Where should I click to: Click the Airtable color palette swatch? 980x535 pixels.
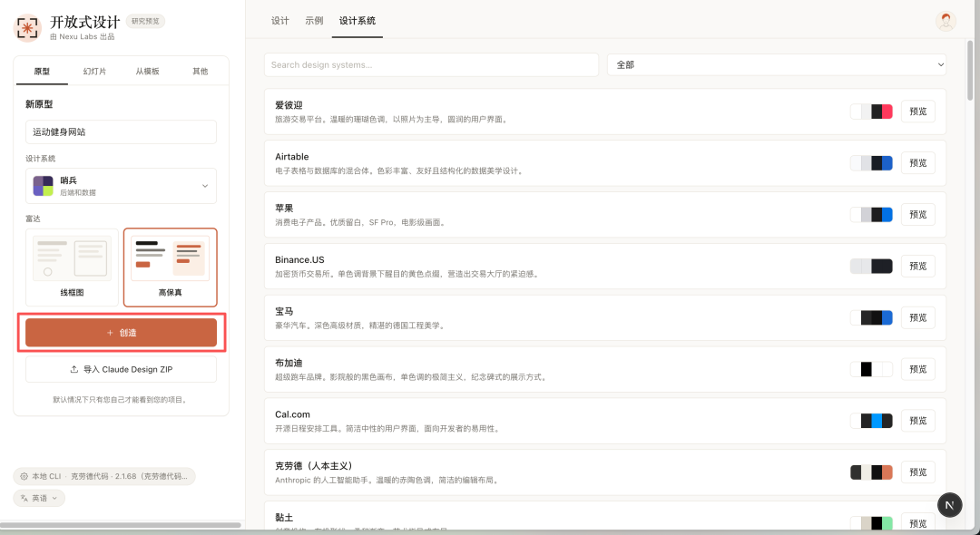pyautogui.click(x=871, y=163)
